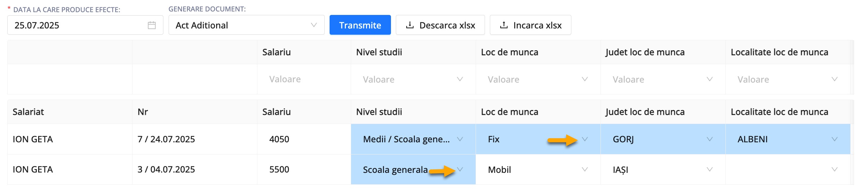The height and width of the screenshot is (193, 868).
Task: Open the Mobil loc de munca dropdown
Action: click(x=538, y=169)
